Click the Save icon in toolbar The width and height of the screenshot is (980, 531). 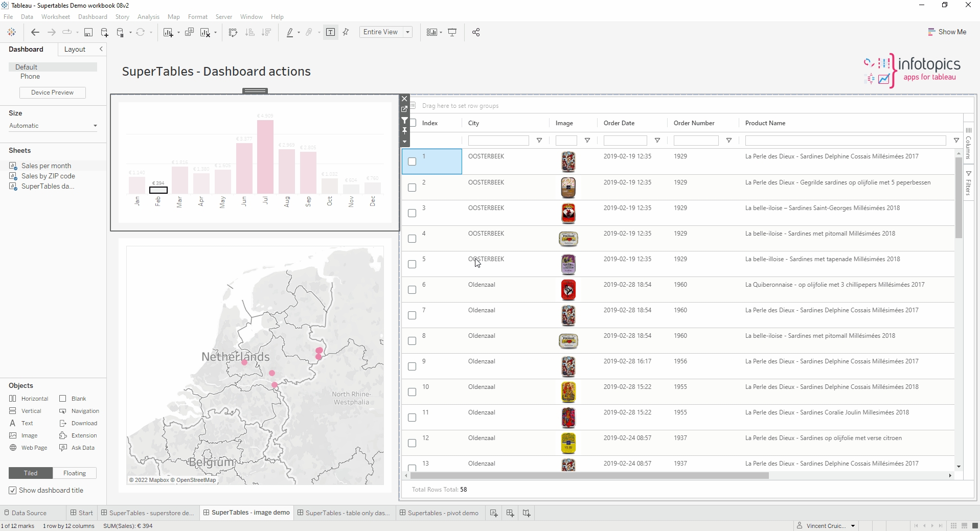[x=88, y=32]
